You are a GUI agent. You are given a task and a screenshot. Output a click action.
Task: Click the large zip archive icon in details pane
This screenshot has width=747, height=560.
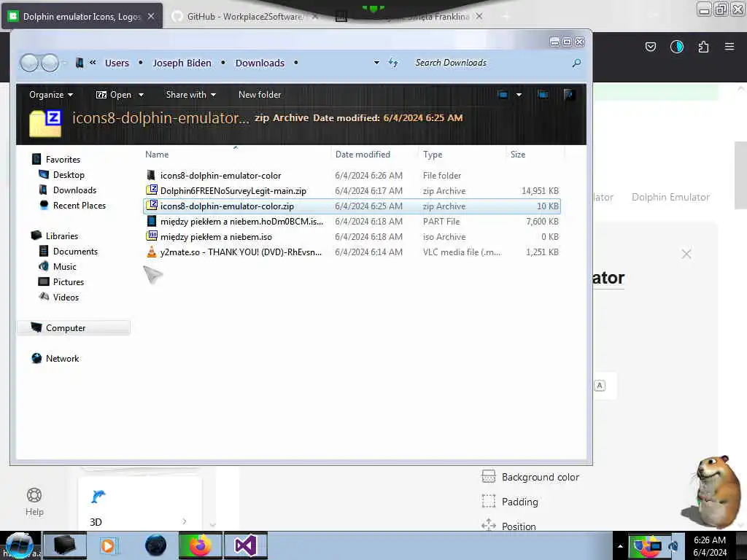(x=45, y=122)
